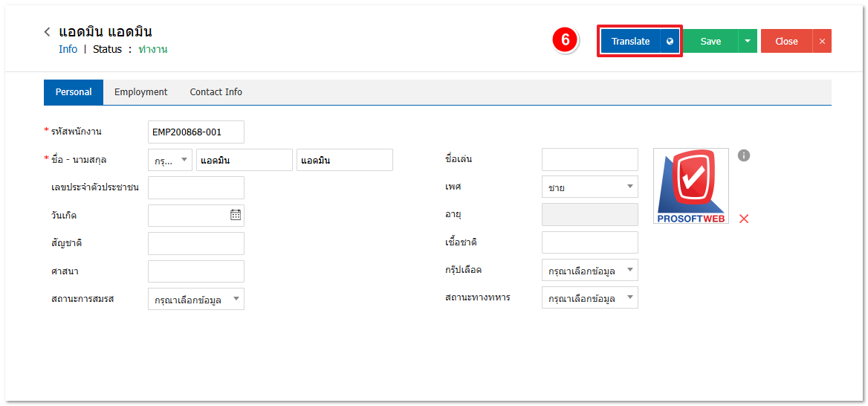Click the Info link under the name

pyautogui.click(x=68, y=49)
